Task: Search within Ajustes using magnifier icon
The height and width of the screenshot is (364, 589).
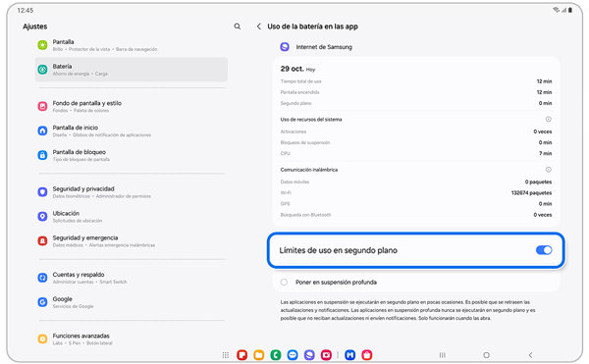Action: (237, 26)
